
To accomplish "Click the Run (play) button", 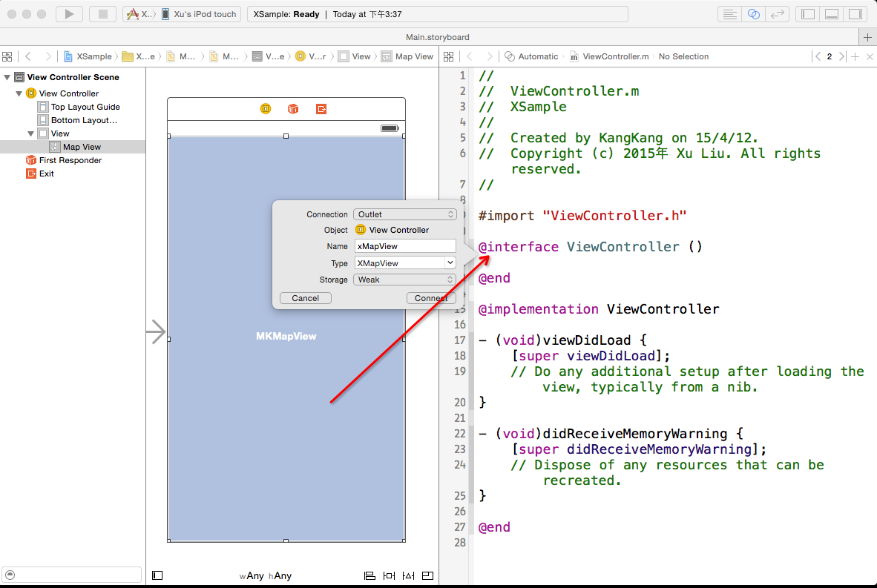I will pyautogui.click(x=69, y=14).
